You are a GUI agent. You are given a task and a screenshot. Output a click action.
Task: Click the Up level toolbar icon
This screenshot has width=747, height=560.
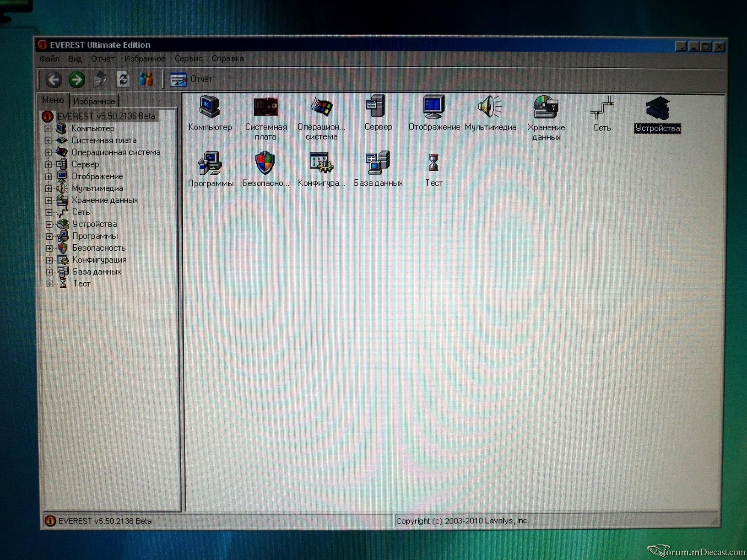tap(100, 80)
